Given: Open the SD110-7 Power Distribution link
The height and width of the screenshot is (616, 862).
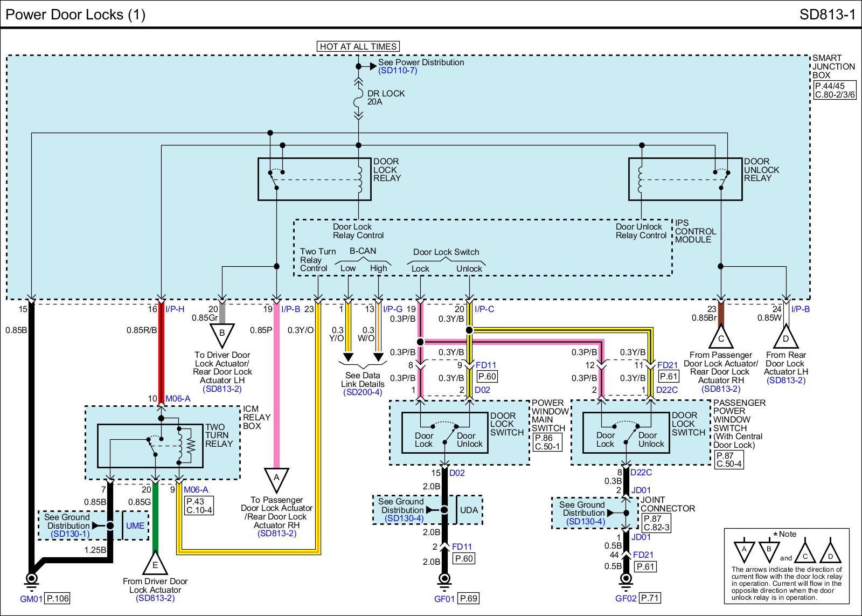Looking at the screenshot, I should point(397,71).
